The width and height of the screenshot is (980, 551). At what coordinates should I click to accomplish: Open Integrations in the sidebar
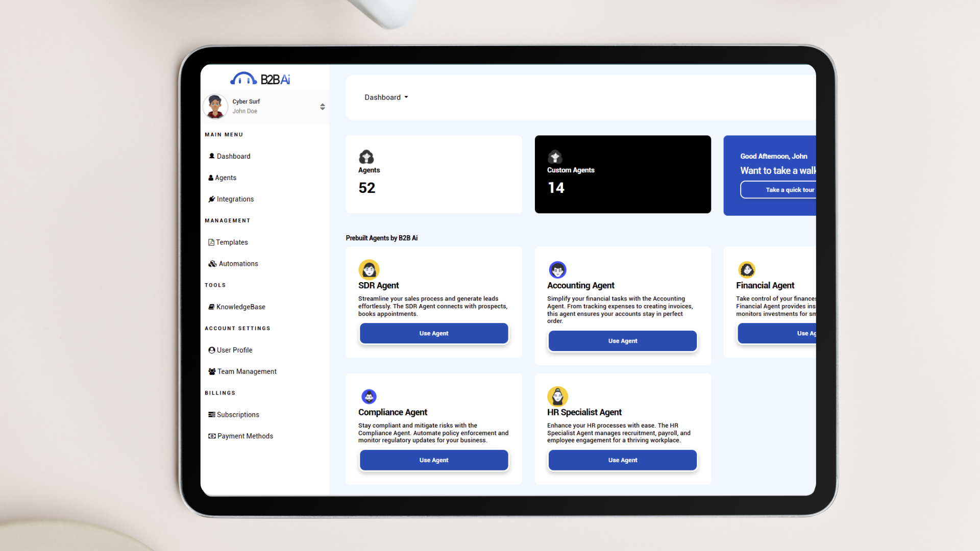234,199
